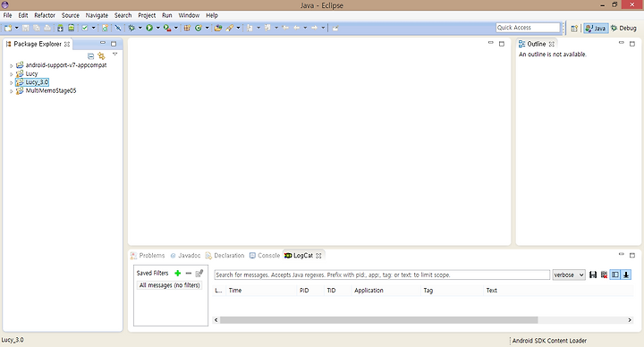Close the LogCat tab
This screenshot has width=644, height=347.
tap(318, 256)
